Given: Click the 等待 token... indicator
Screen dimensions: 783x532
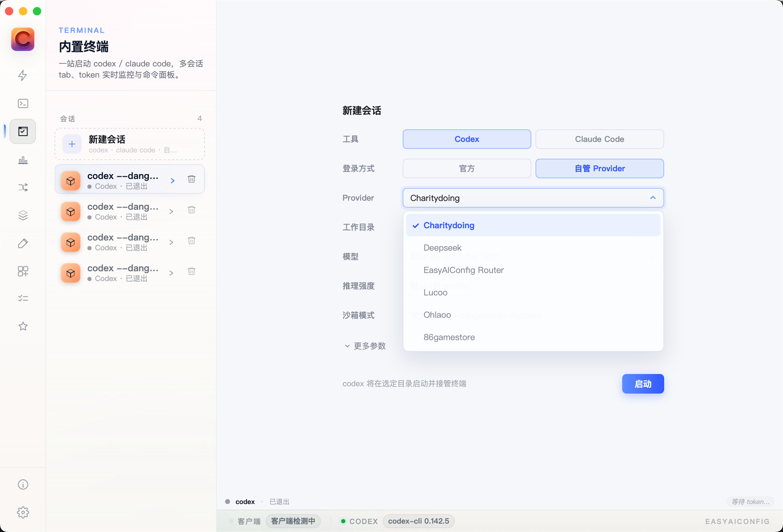Looking at the screenshot, I should coord(750,502).
